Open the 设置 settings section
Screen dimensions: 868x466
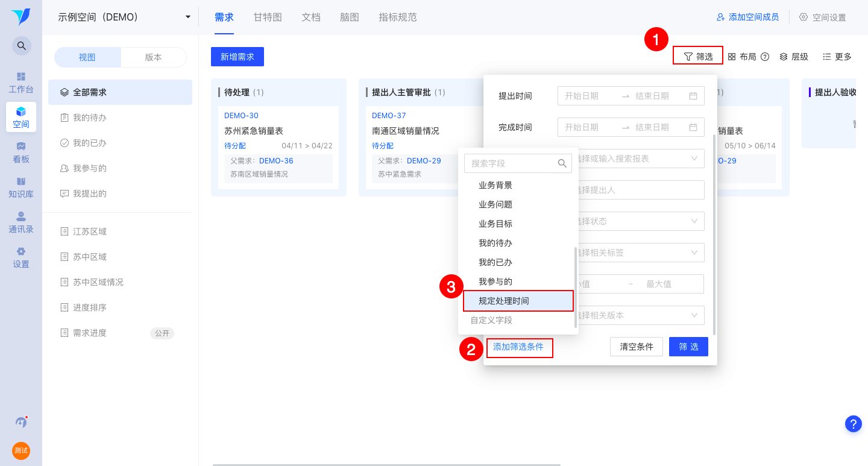(x=21, y=257)
